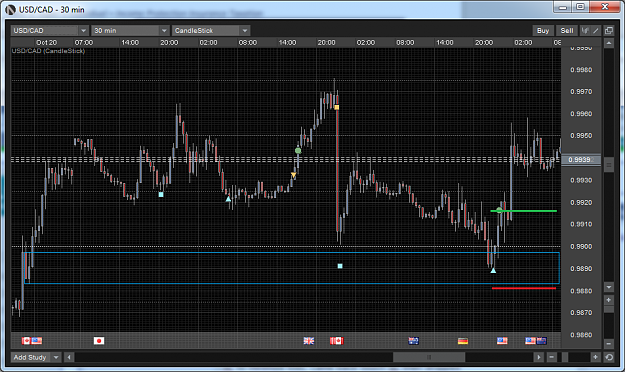Image resolution: width=625 pixels, height=372 pixels.
Task: Click the price axis scroll down arrow
Action: (x=609, y=287)
